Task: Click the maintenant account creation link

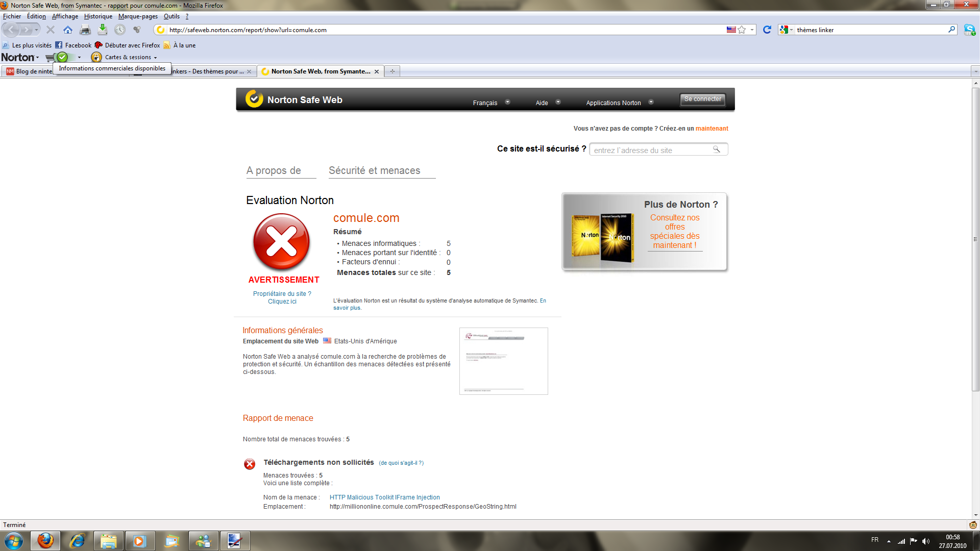Action: [712, 129]
